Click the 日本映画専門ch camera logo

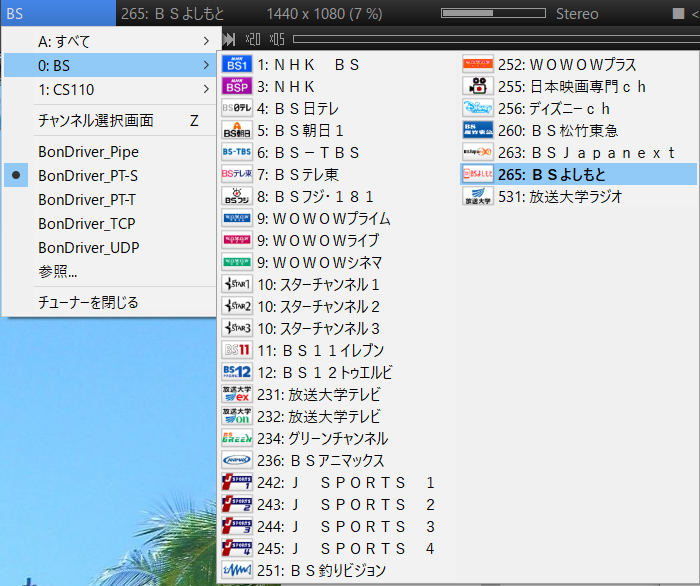pos(478,86)
